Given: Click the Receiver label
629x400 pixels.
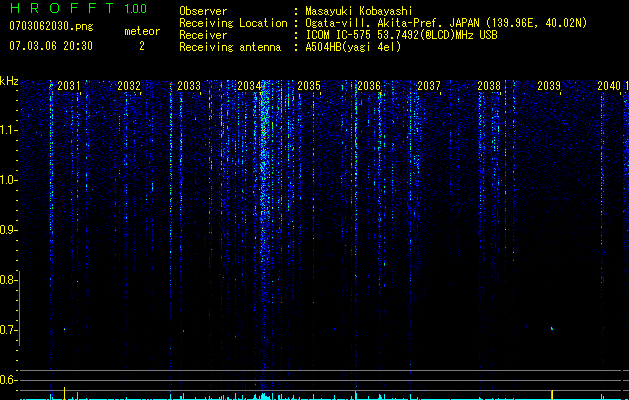Looking at the screenshot, I should [x=203, y=35].
